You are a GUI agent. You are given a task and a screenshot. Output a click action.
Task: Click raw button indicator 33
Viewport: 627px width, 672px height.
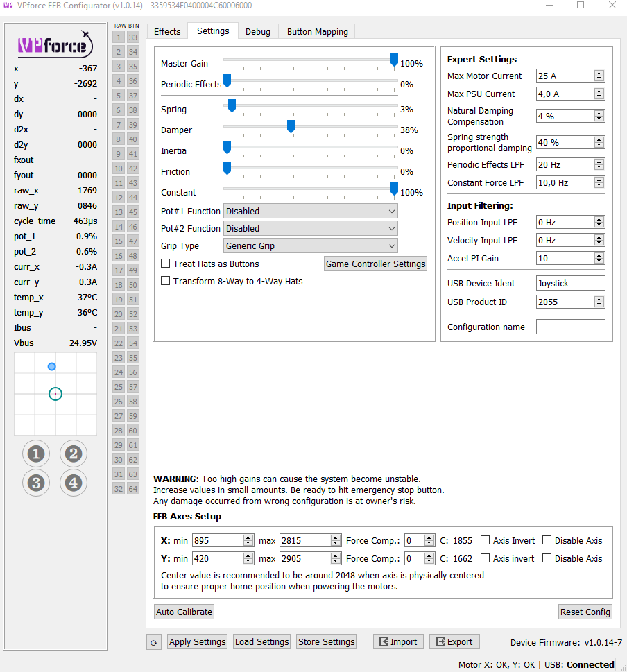(133, 37)
